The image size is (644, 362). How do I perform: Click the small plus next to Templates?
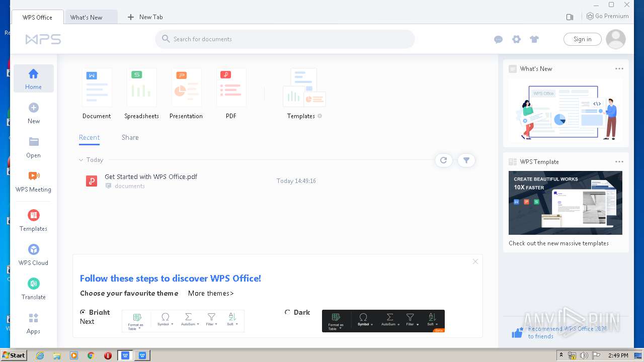pyautogui.click(x=319, y=116)
